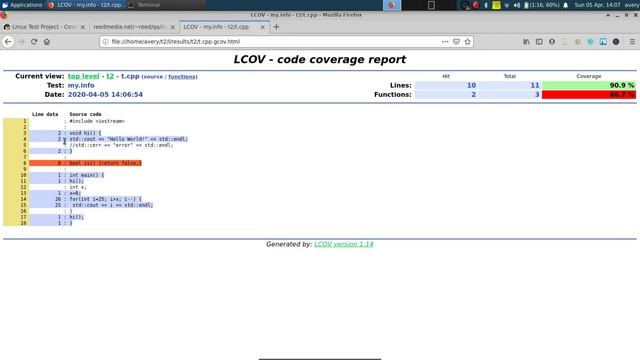Click the '#include <iostream>' source line

point(97,121)
